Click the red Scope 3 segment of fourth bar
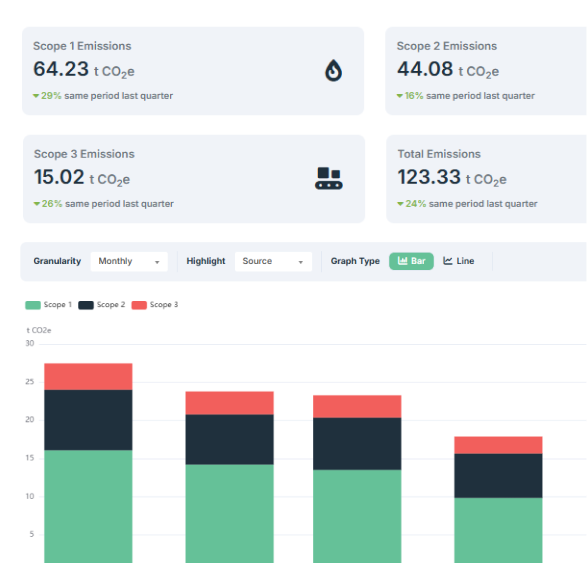587x564 pixels. point(498,445)
